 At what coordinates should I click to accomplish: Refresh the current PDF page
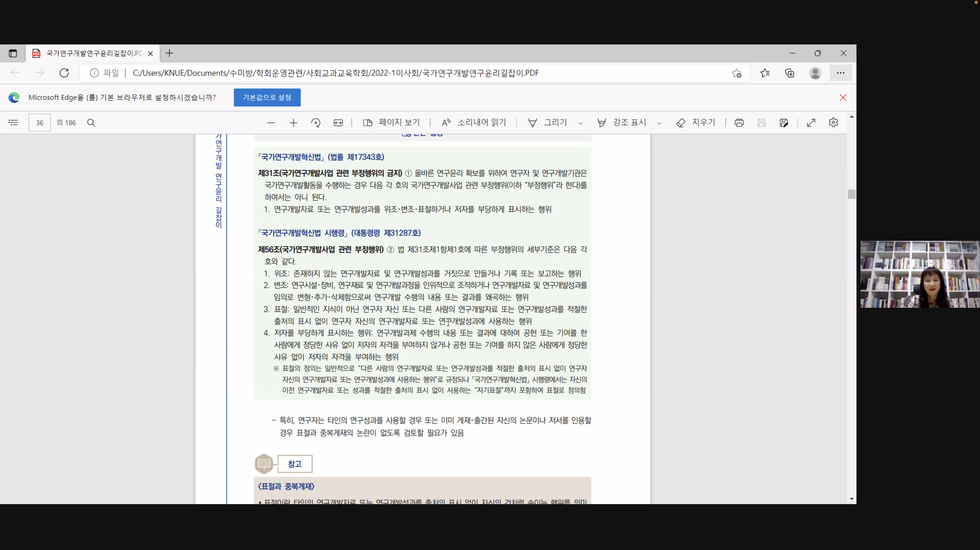(64, 73)
